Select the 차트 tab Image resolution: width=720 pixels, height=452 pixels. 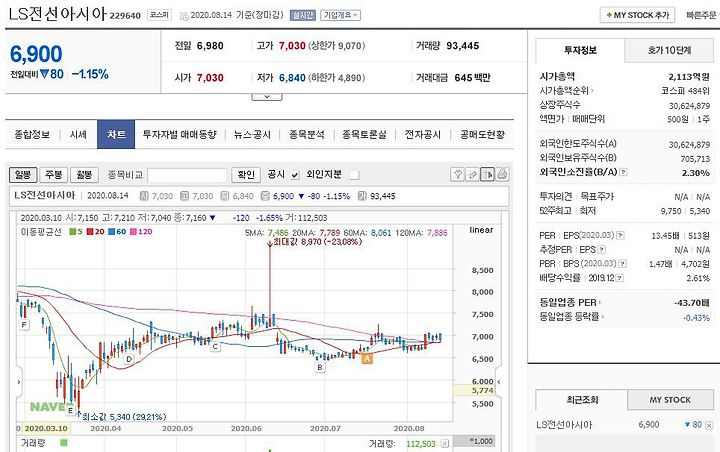(x=116, y=134)
